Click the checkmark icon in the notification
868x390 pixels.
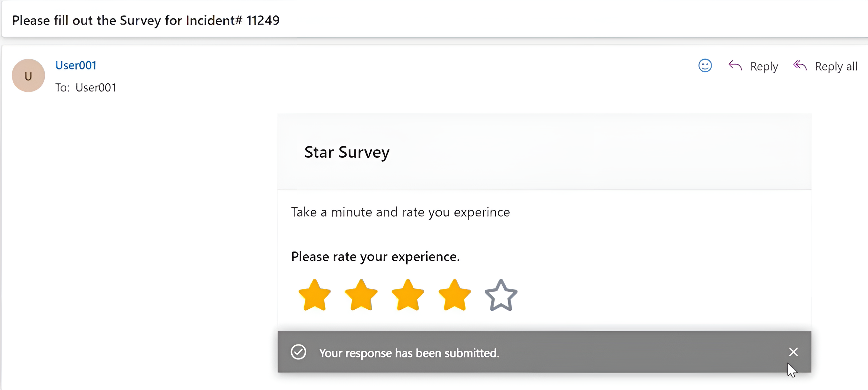pos(298,352)
